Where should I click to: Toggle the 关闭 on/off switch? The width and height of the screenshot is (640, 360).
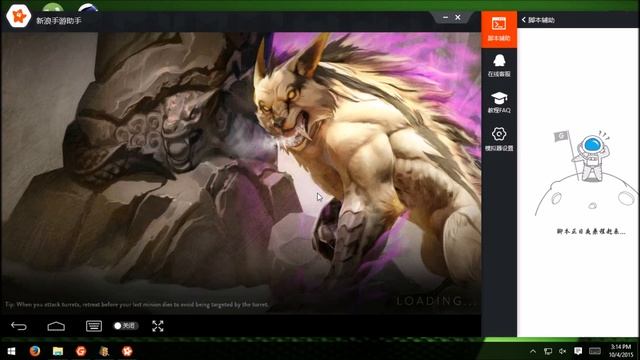click(126, 326)
